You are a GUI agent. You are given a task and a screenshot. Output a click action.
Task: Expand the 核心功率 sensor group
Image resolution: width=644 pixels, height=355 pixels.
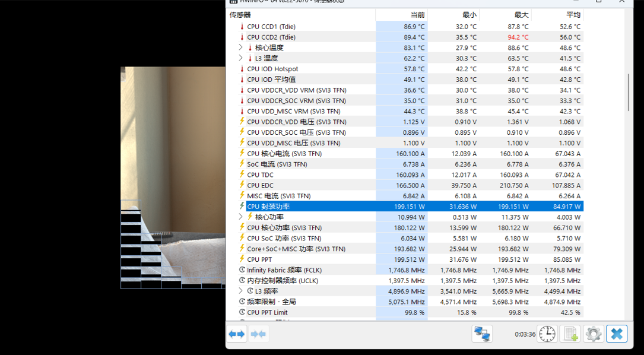(x=241, y=217)
